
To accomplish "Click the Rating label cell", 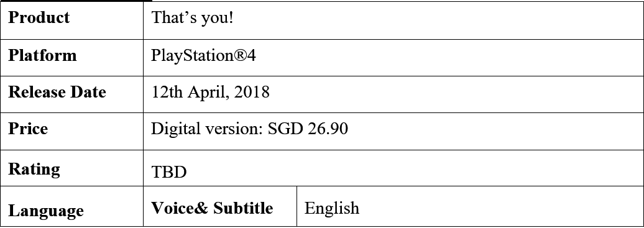I will pyautogui.click(x=71, y=168).
